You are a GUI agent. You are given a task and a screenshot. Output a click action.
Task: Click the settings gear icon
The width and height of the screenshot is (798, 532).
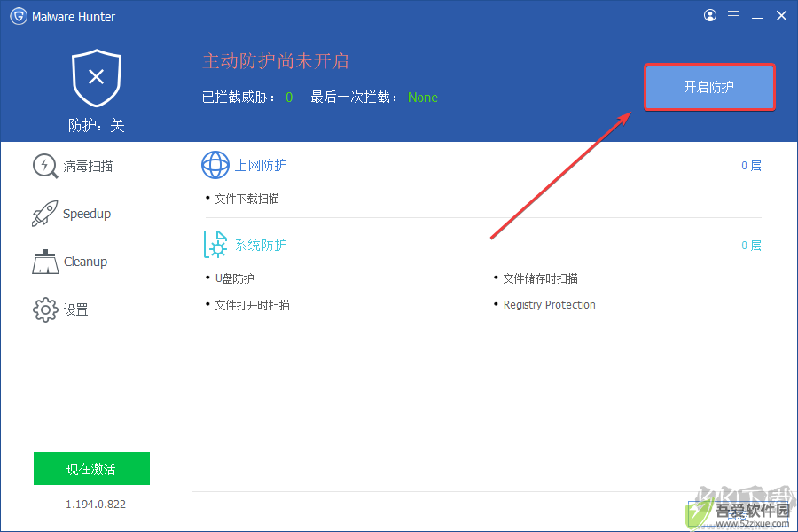coord(45,309)
